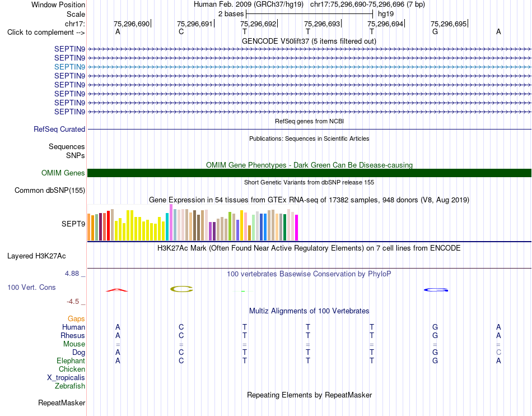Click 'Human Feb. 2009 (GRCh37/hg19)' header text
Image resolution: width=532 pixels, height=416 pixels.
[250, 4]
